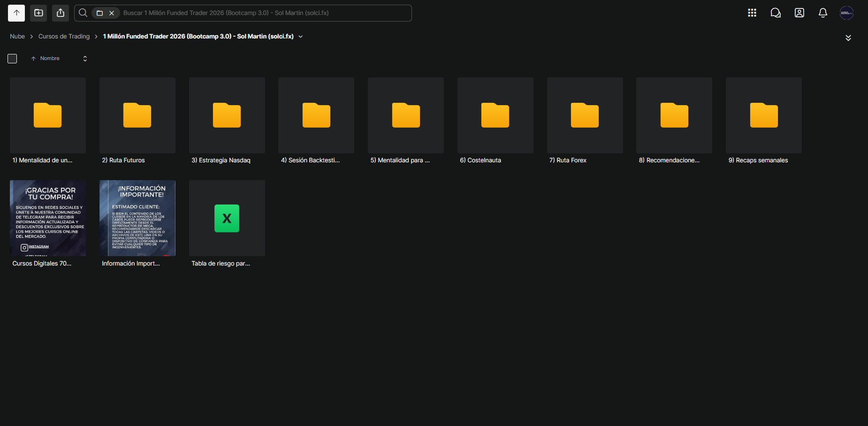
Task: Open folder 1) Mentalidad de un...
Action: point(48,115)
